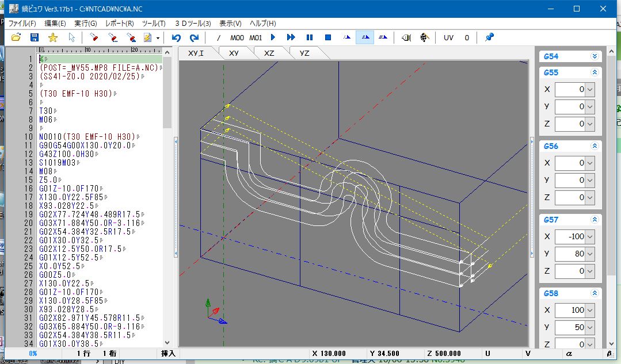Toggle the M00 program stop option
This screenshot has height=364, width=621.
[x=237, y=37]
